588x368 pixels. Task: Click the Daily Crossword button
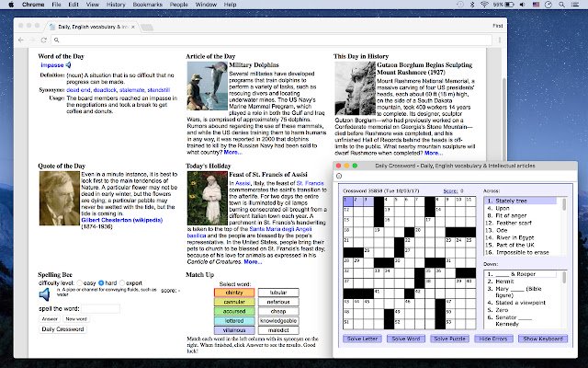point(62,329)
